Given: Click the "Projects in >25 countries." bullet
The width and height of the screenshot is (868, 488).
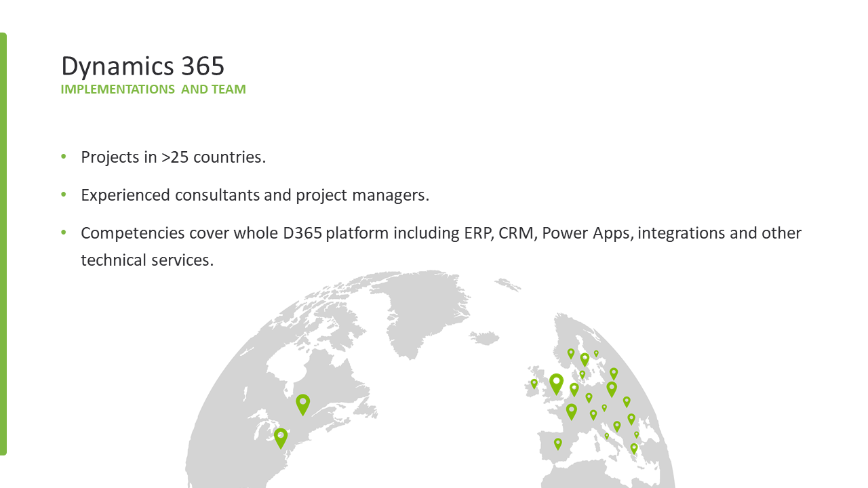Looking at the screenshot, I should coord(173,157).
